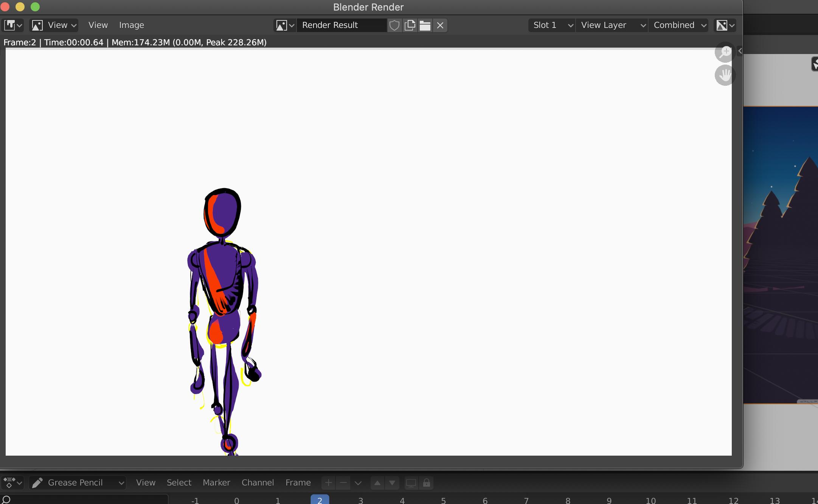
Task: Open the Combined render pass dropdown
Action: (678, 25)
